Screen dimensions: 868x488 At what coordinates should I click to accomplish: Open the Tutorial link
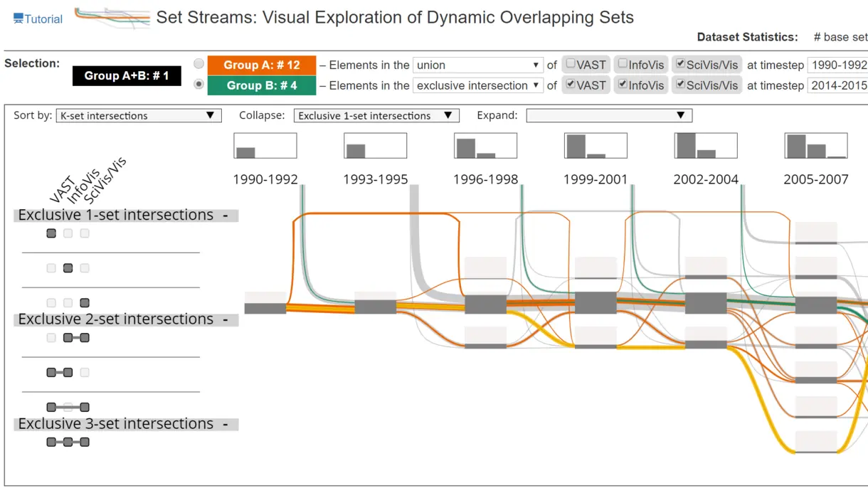(x=38, y=19)
